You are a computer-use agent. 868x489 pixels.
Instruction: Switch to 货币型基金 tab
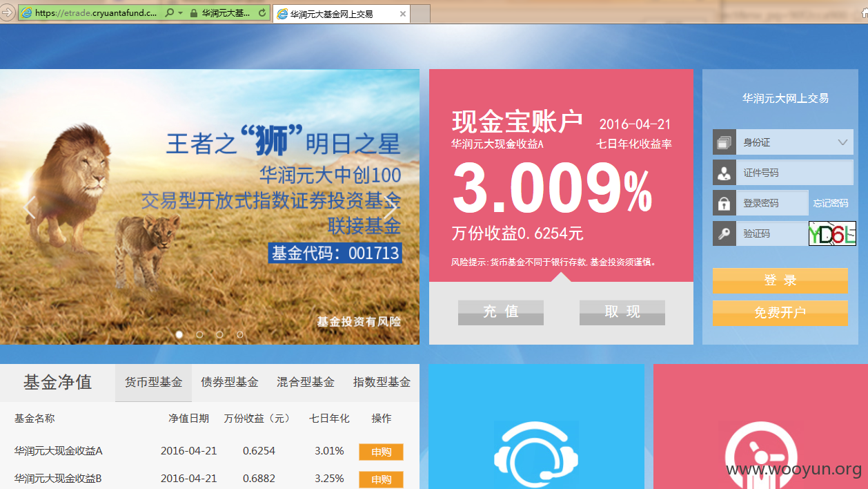[153, 383]
